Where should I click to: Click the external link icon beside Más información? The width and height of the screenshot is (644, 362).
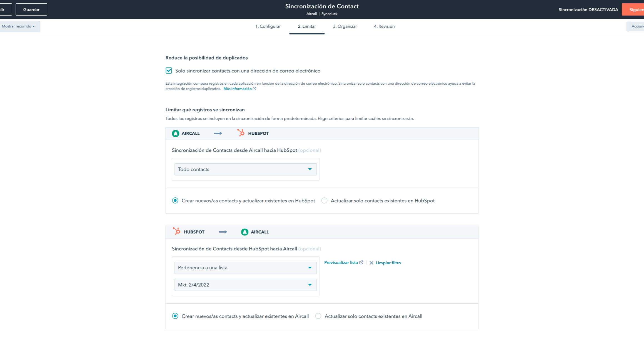pyautogui.click(x=254, y=89)
